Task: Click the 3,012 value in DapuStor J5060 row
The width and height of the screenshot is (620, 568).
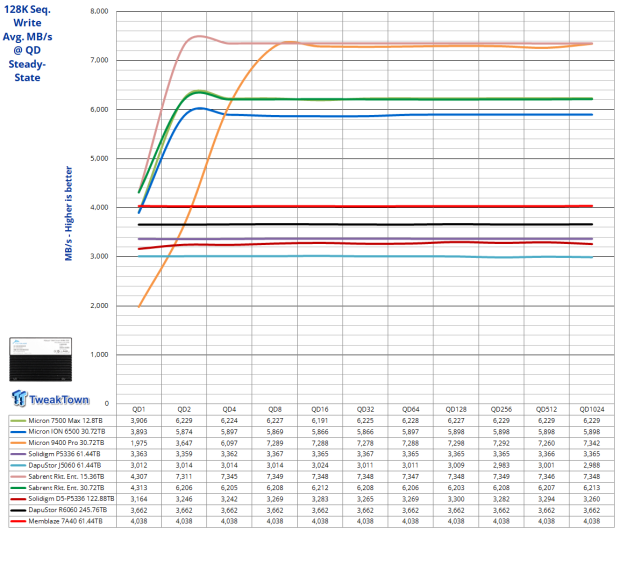Action: point(139,465)
